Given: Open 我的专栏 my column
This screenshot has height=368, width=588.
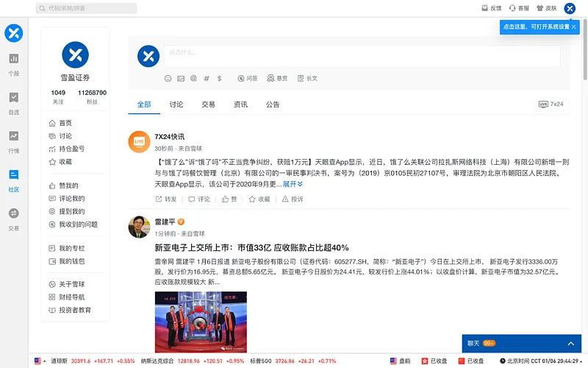Looking at the screenshot, I should coord(67,248).
